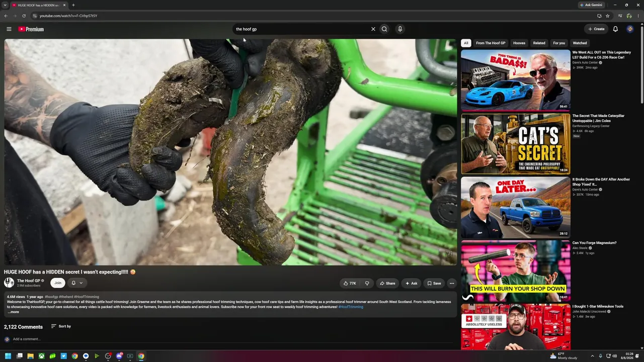Share this video
The image size is (644, 362).
click(387, 284)
